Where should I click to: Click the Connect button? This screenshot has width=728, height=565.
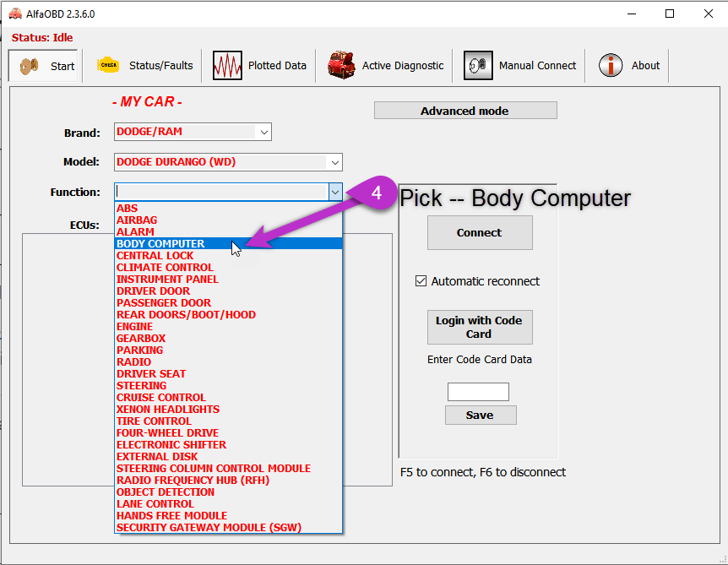(x=480, y=232)
